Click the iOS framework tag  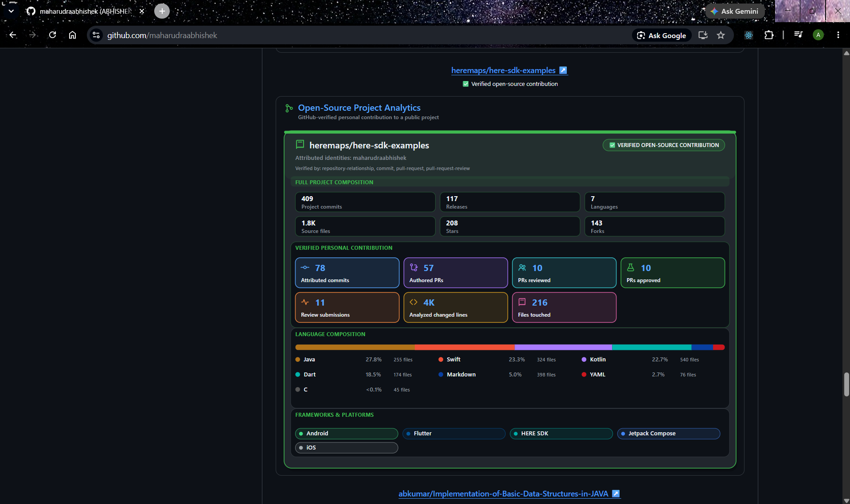tap(347, 448)
